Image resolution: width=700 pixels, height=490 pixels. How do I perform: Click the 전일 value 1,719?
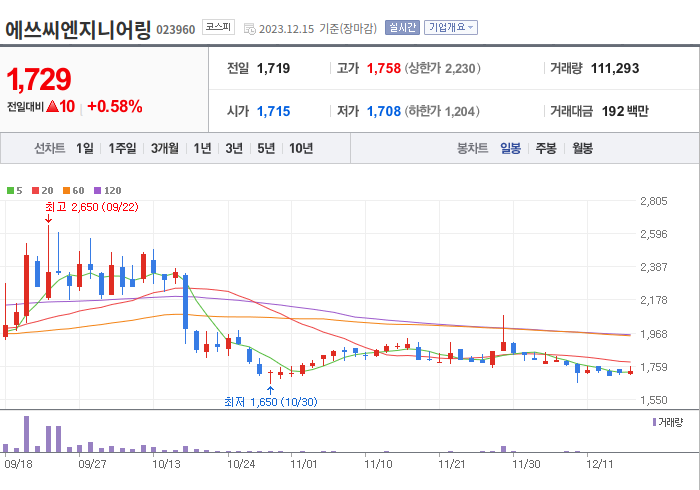273,68
